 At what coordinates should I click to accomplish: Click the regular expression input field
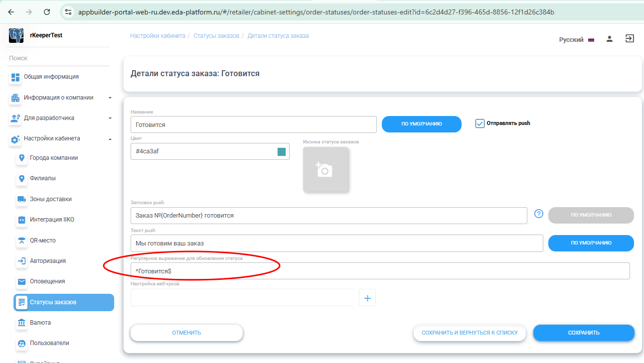(x=380, y=271)
